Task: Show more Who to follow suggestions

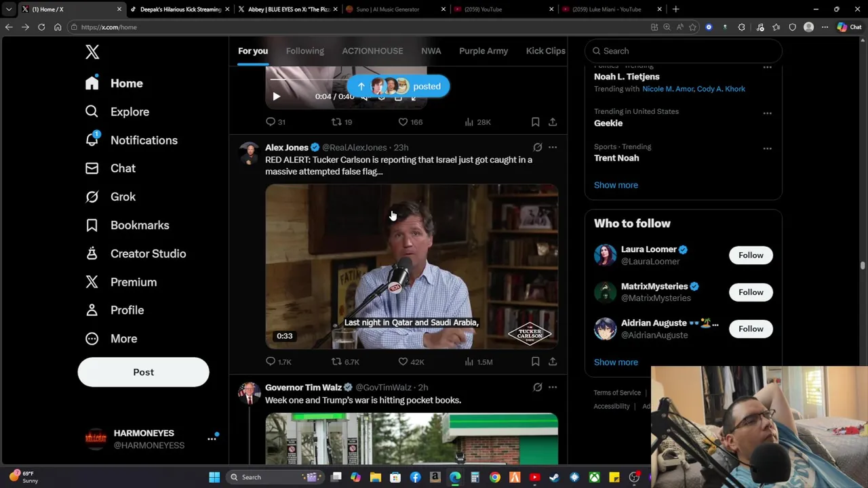Action: [x=616, y=362]
